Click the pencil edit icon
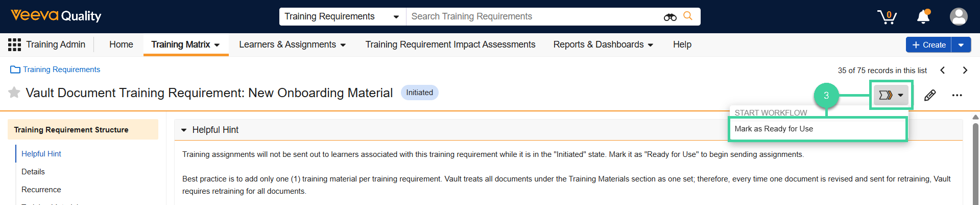980x205 pixels. click(929, 95)
